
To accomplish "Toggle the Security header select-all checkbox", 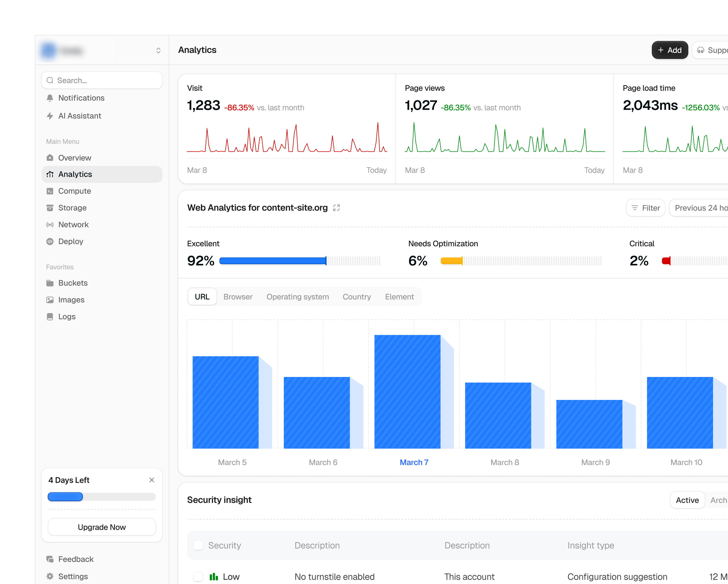I will [198, 545].
